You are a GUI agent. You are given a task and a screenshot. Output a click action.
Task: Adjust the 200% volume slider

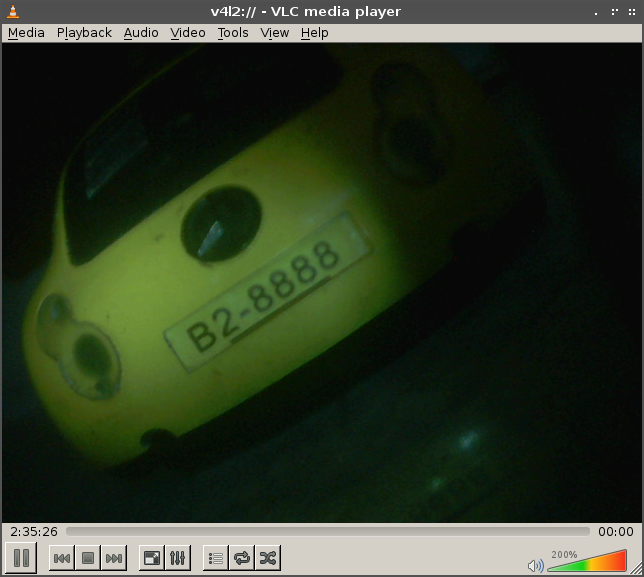tap(587, 561)
